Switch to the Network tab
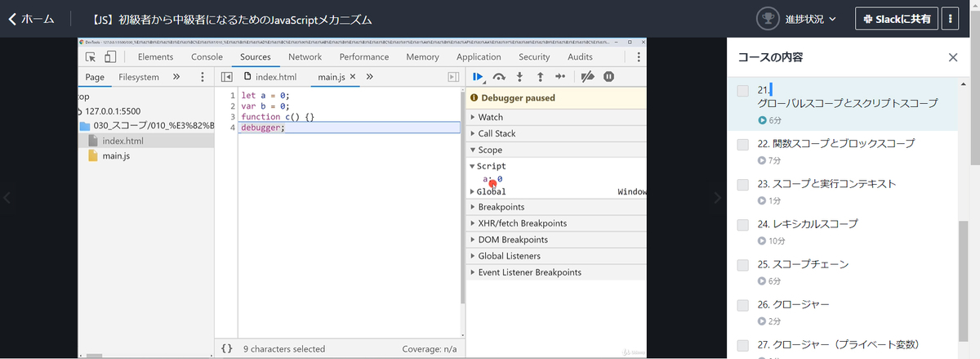 (305, 56)
